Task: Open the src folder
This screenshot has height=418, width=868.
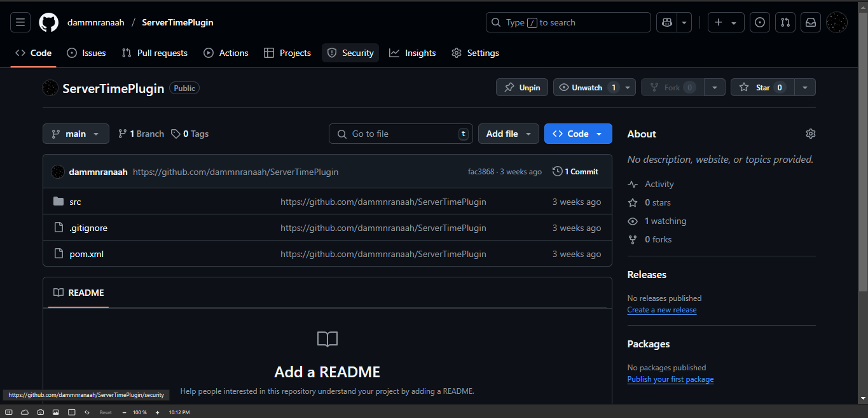Action: 75,202
